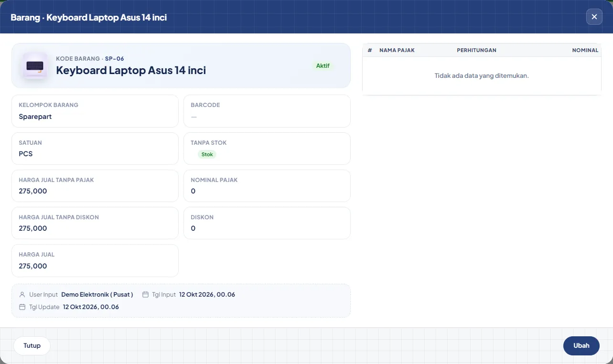Click the Nominal Pajak value 0
Image resolution: width=613 pixels, height=364 pixels.
(193, 191)
